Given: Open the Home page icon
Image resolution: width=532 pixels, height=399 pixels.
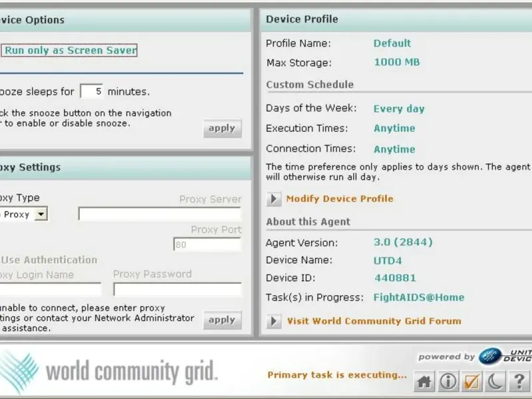Looking at the screenshot, I should (424, 382).
